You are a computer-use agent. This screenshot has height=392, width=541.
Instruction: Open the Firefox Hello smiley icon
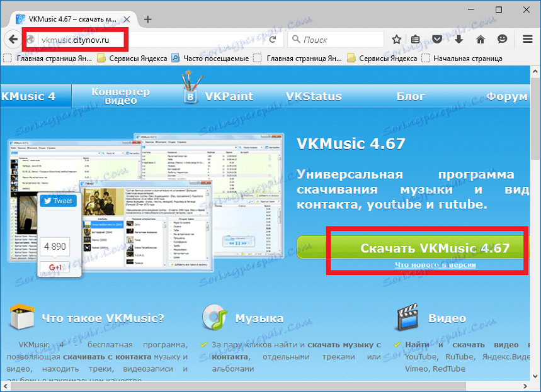[x=503, y=39]
